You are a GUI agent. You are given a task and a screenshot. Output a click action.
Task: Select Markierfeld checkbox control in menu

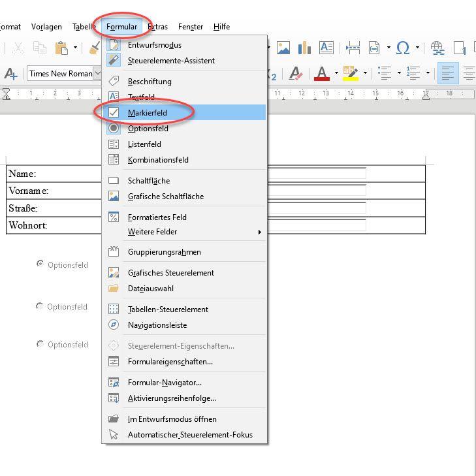click(x=148, y=113)
